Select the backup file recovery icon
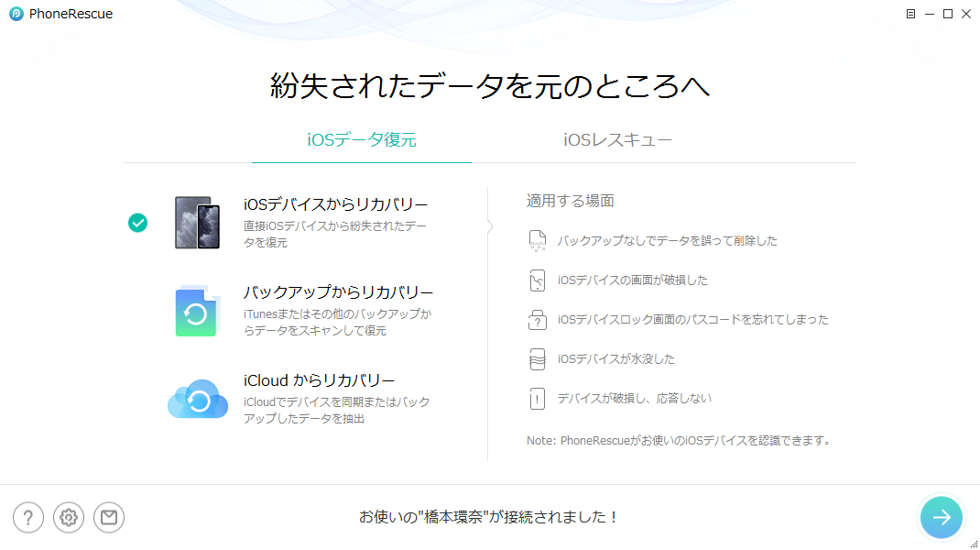 pos(198,311)
